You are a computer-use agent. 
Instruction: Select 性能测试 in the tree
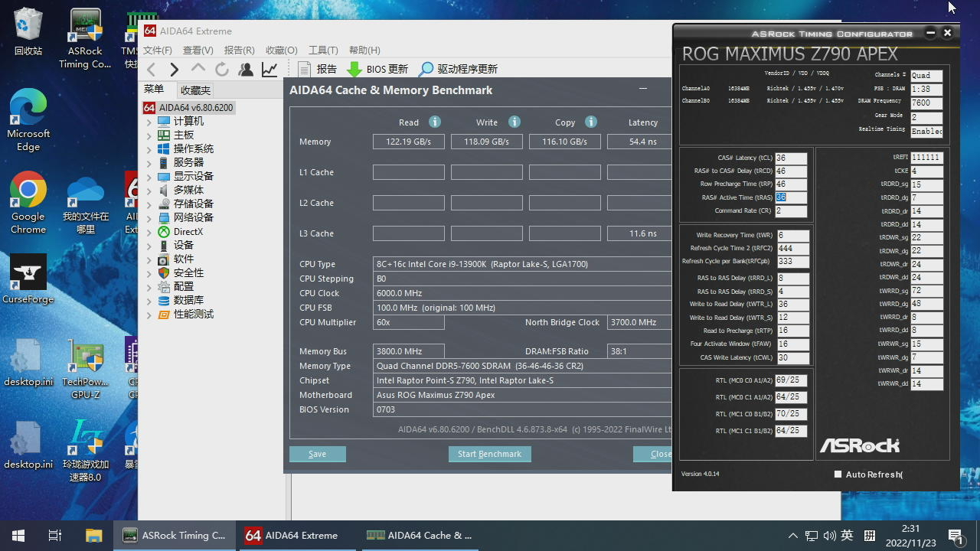[x=193, y=315]
